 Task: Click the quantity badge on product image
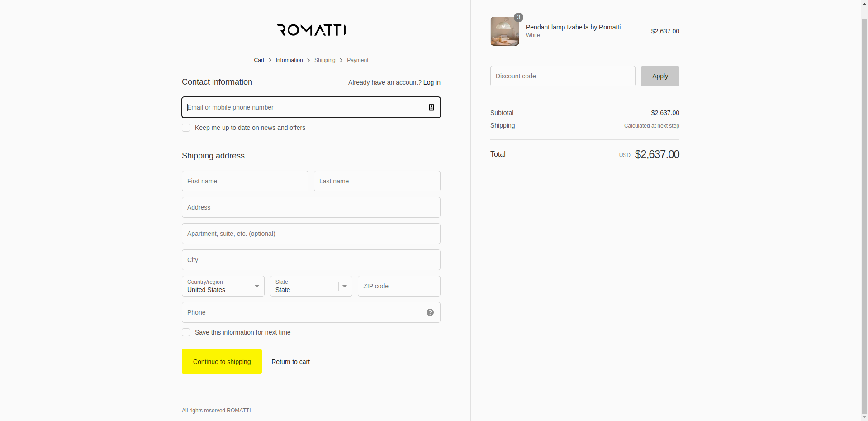(518, 17)
